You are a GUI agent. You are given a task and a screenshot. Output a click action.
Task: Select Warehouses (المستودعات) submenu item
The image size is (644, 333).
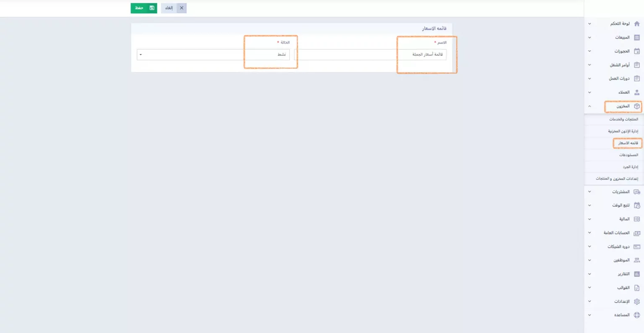coord(628,155)
